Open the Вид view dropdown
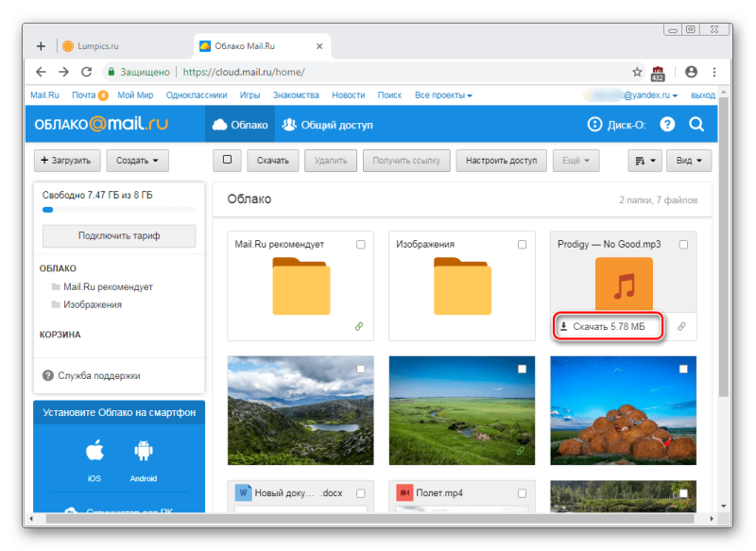This screenshot has width=756, height=551. (x=689, y=161)
